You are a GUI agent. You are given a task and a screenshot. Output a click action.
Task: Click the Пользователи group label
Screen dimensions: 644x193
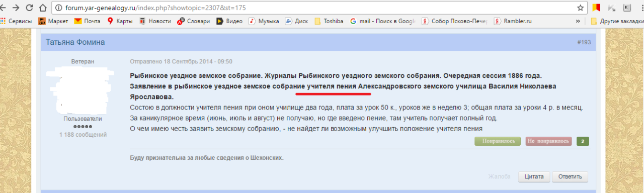[x=83, y=119]
